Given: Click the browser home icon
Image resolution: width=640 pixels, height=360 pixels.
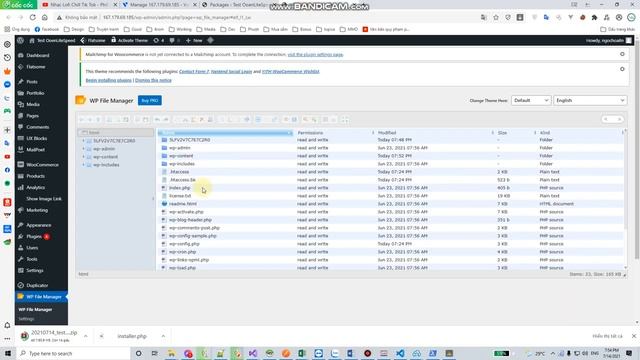Looking at the screenshot, I should (x=45, y=18).
